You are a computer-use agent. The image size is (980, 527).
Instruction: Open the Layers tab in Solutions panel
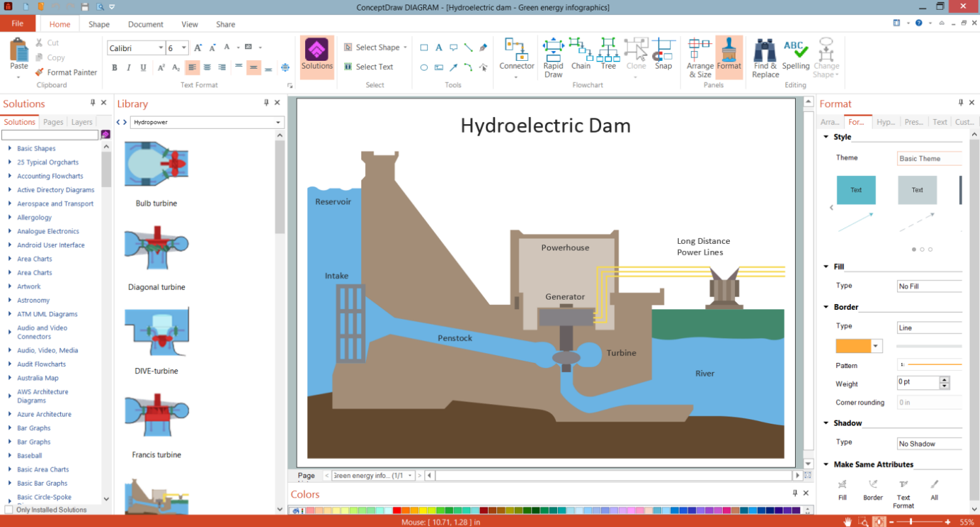[x=82, y=122]
